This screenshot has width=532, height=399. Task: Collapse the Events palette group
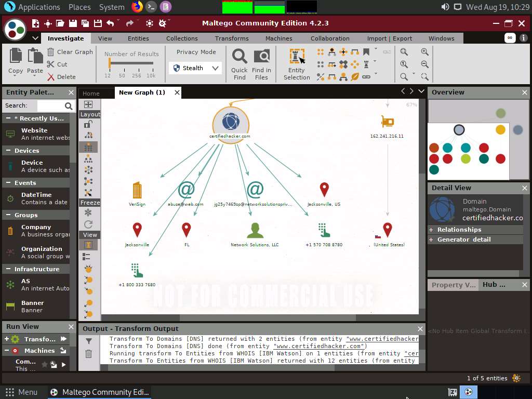8,182
